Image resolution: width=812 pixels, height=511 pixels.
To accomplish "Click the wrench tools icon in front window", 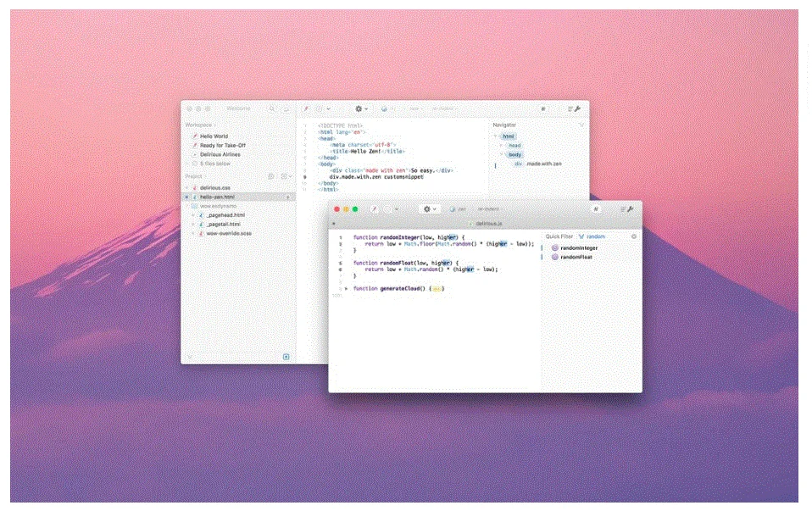I will 631,209.
